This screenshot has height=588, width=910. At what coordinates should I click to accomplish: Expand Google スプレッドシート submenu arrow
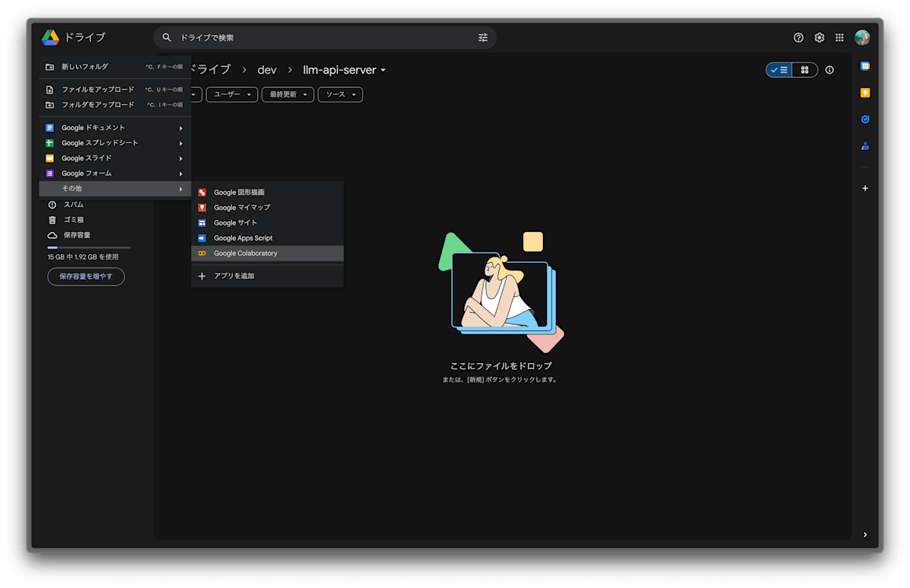pos(180,143)
